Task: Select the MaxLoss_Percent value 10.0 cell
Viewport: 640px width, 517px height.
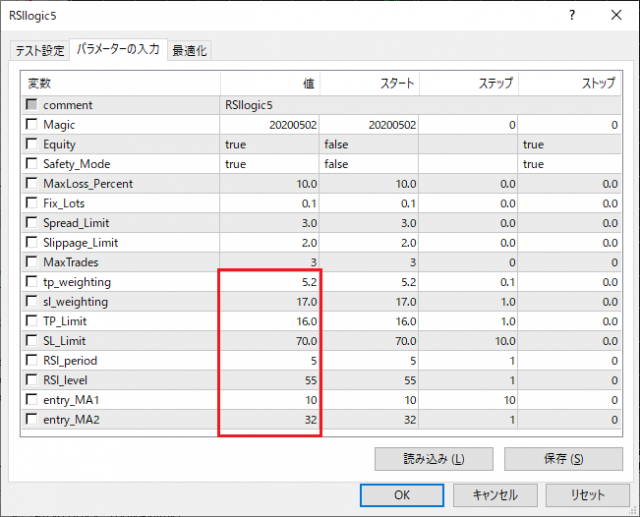Action: pyautogui.click(x=269, y=184)
